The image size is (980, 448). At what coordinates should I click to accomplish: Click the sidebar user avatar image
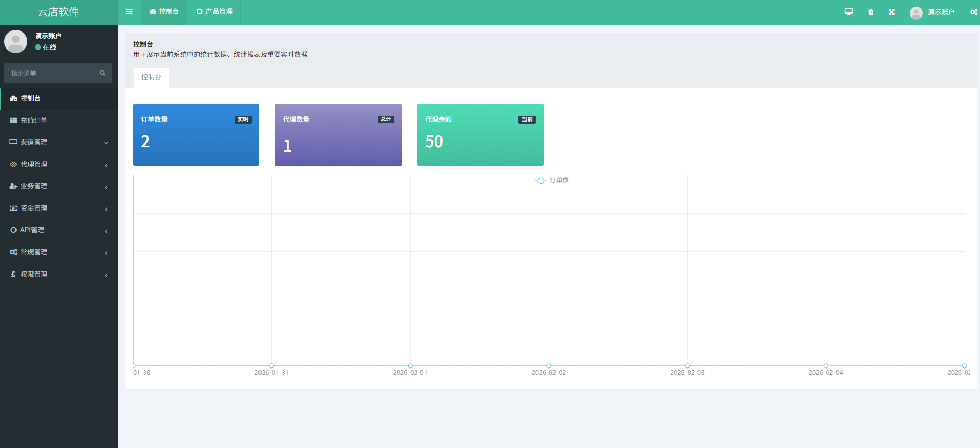pos(16,41)
